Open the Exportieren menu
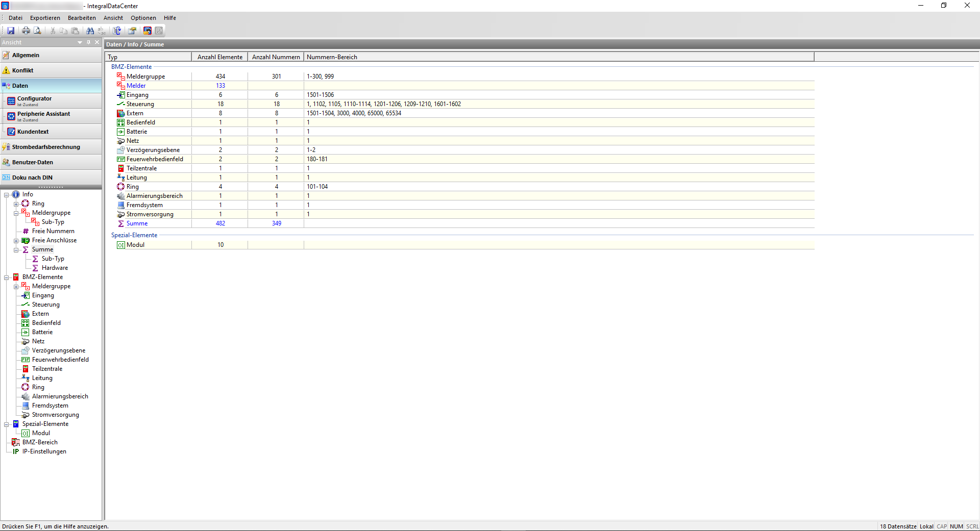Screen dimensions: 980x531 click(45, 18)
